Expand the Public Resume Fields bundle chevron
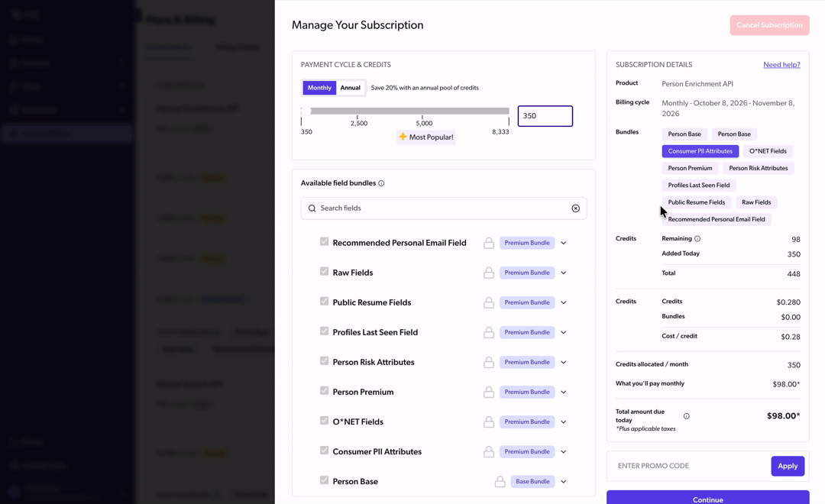 click(564, 302)
